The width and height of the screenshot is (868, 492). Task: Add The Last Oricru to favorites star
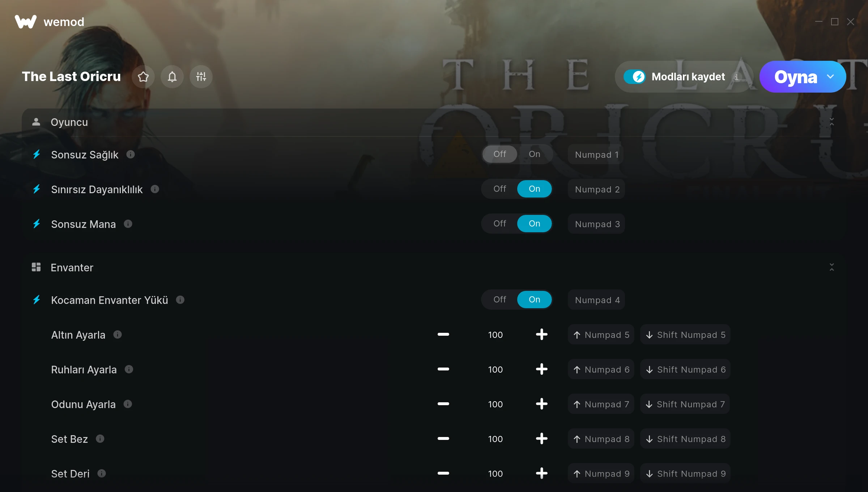click(143, 77)
